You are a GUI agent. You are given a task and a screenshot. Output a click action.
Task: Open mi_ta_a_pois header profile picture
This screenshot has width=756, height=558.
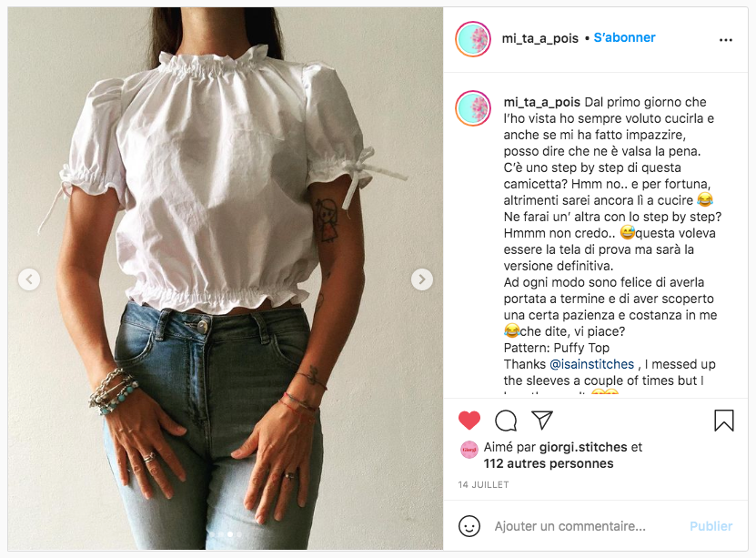click(473, 39)
